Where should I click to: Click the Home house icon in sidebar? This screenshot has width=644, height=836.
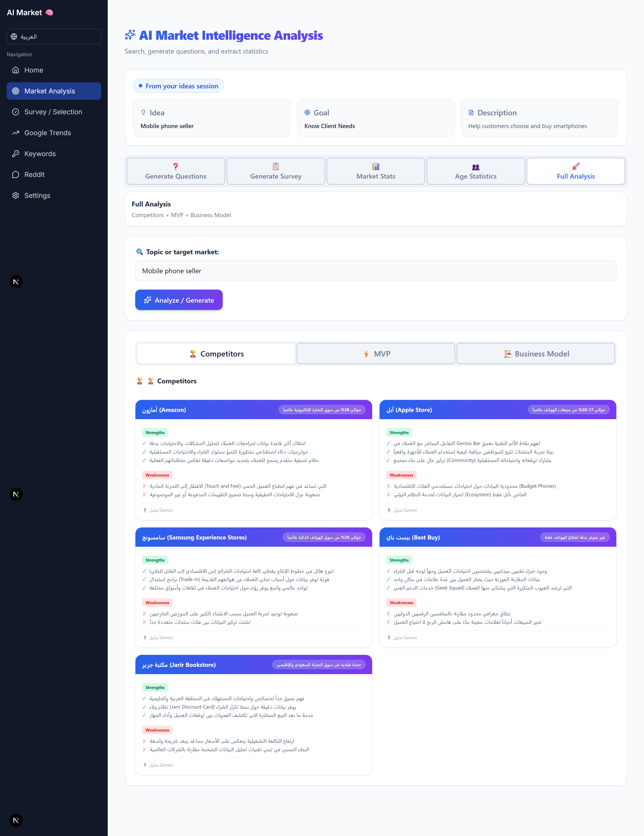(16, 70)
